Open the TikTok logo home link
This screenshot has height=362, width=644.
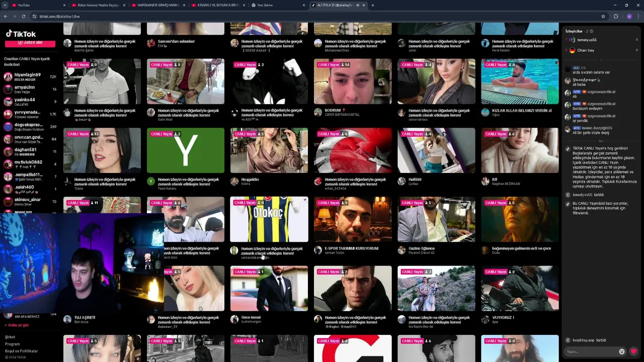coord(21,34)
